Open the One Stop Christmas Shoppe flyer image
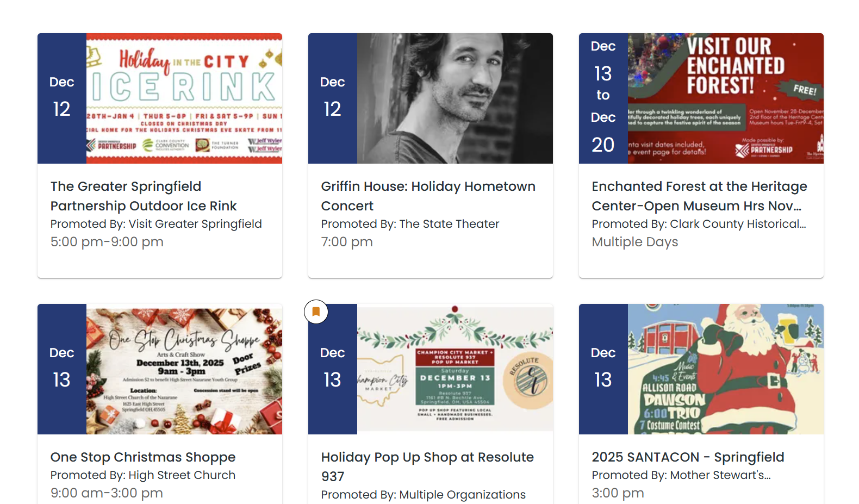 (x=184, y=369)
